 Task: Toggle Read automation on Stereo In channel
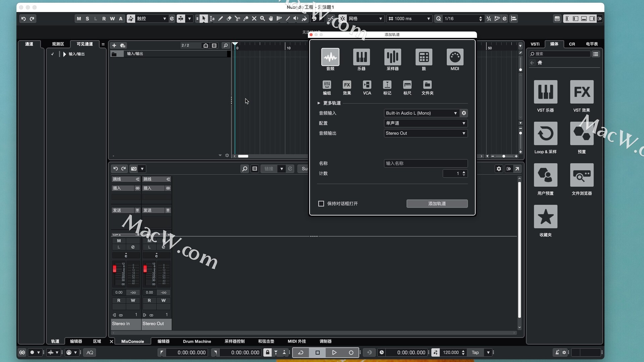point(119,300)
